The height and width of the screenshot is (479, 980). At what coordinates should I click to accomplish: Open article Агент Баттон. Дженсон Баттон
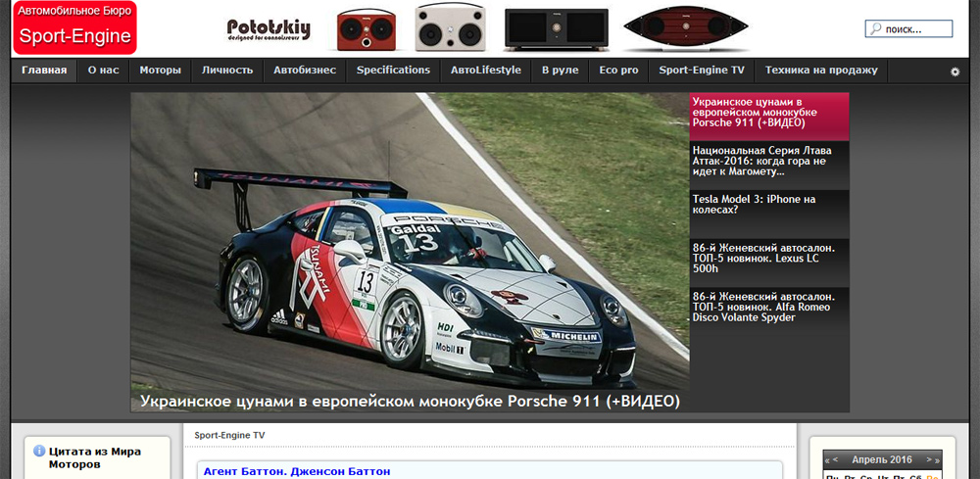(297, 471)
